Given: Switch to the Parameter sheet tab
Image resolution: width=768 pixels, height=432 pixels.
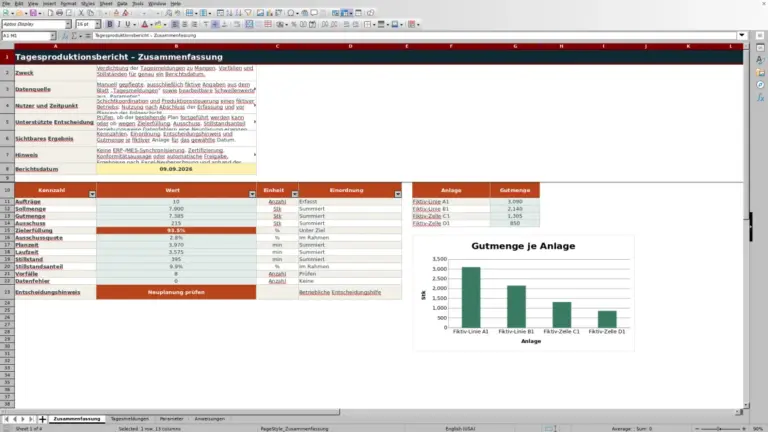Looking at the screenshot, I should pyautogui.click(x=171, y=419).
